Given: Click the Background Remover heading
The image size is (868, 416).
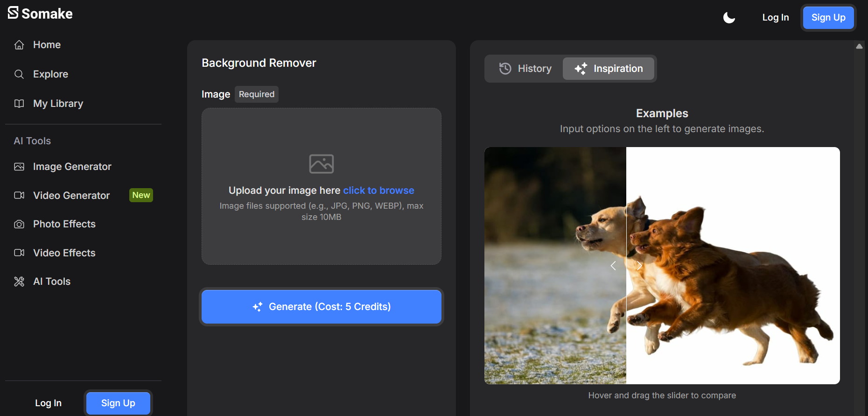Looking at the screenshot, I should 259,63.
